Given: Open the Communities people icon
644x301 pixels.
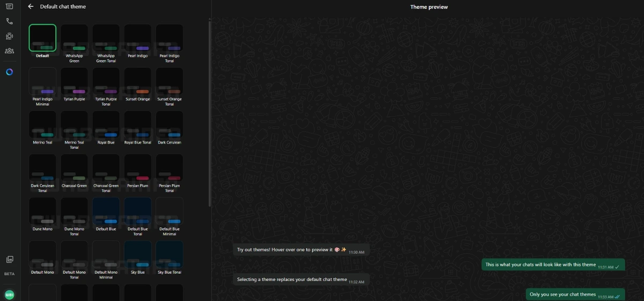Looking at the screenshot, I should pos(9,51).
